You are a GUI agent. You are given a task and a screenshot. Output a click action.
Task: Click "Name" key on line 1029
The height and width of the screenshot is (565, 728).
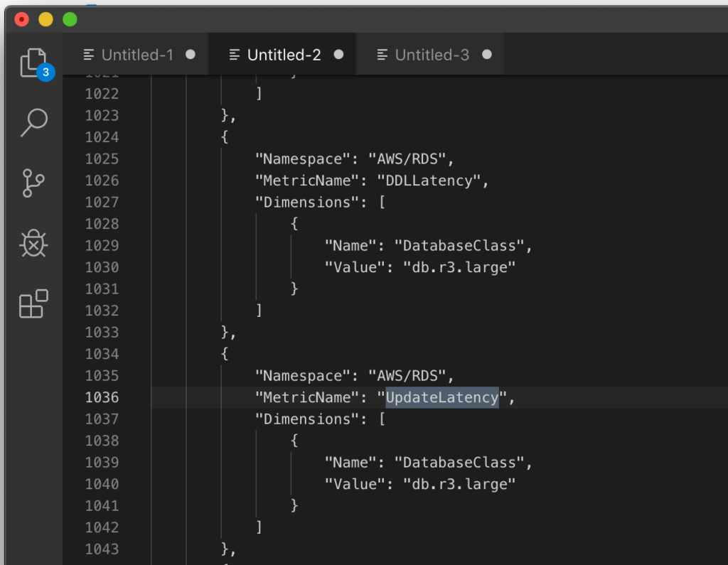click(x=350, y=246)
